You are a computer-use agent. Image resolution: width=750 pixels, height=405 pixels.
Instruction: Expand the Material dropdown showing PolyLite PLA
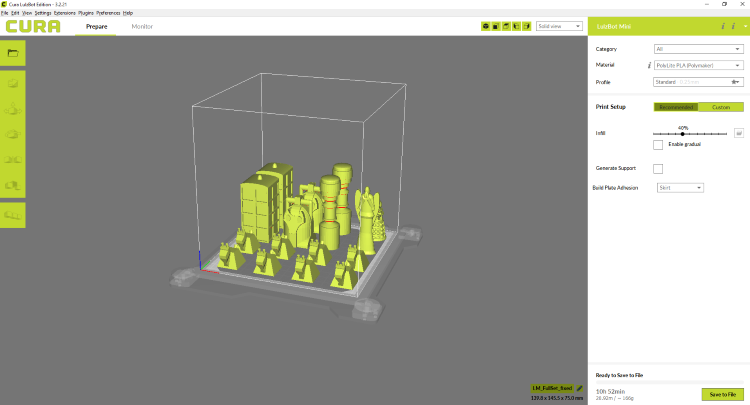coord(699,64)
